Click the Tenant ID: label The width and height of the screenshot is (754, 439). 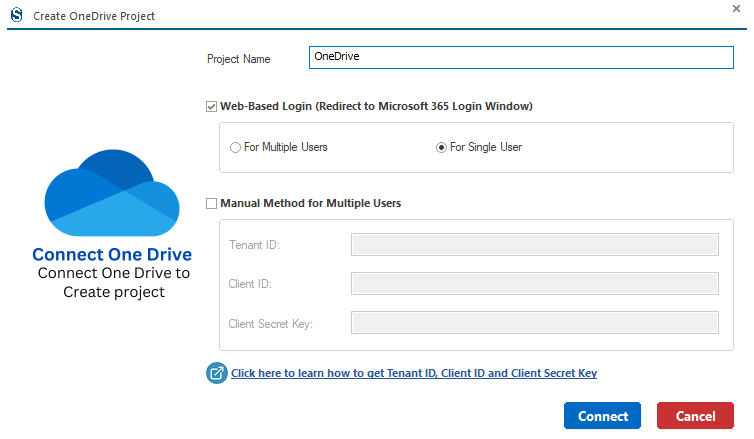coord(254,245)
